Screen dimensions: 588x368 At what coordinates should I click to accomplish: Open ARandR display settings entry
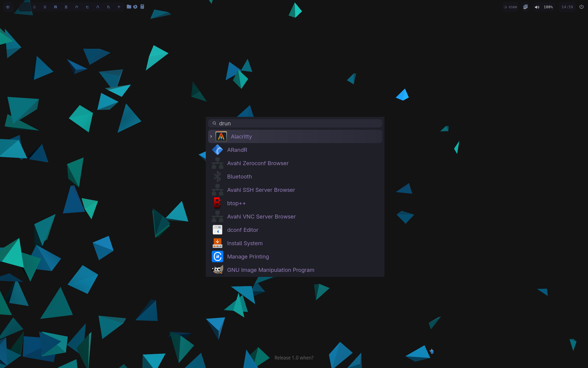pos(295,150)
